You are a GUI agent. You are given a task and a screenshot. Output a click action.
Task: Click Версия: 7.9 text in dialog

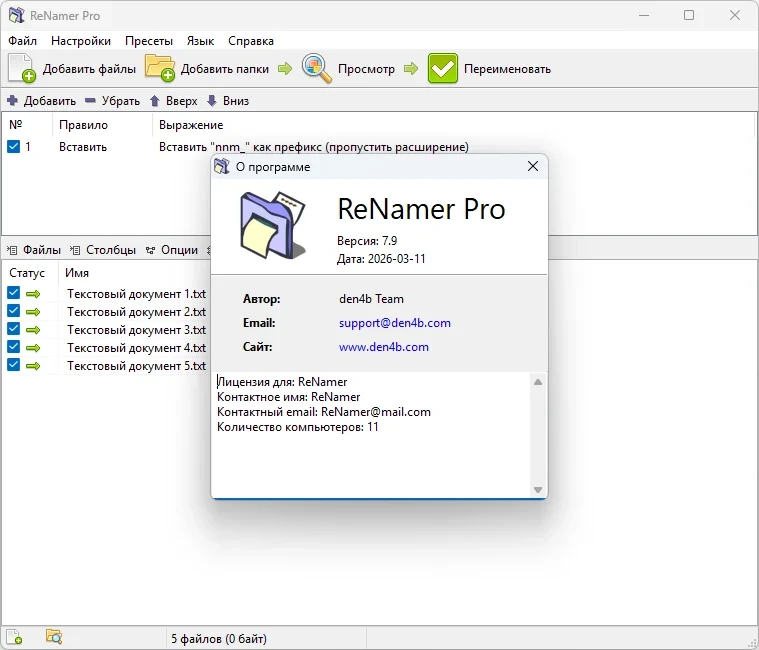367,241
